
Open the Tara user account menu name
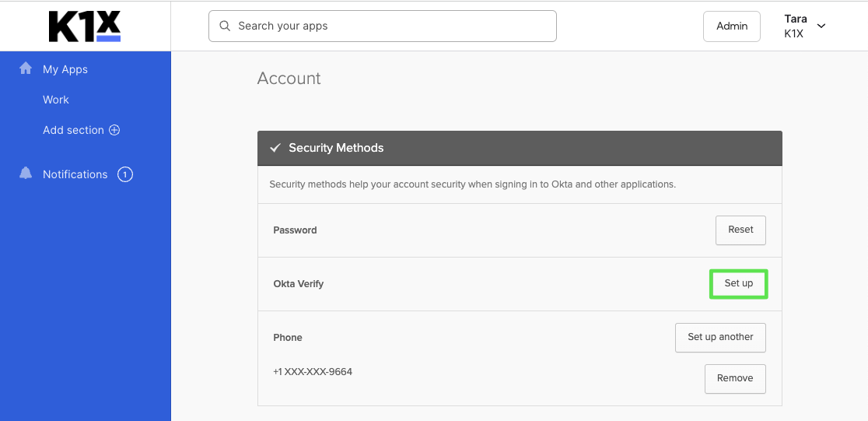point(795,19)
